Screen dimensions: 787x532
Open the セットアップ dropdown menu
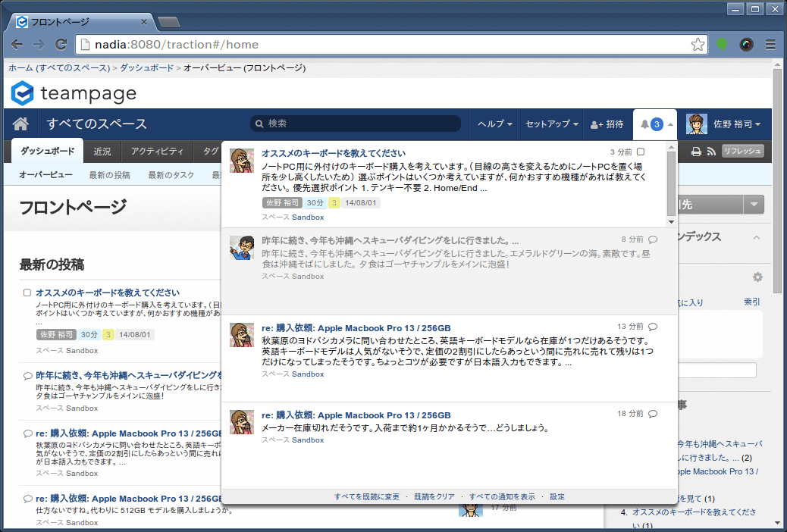pos(552,124)
